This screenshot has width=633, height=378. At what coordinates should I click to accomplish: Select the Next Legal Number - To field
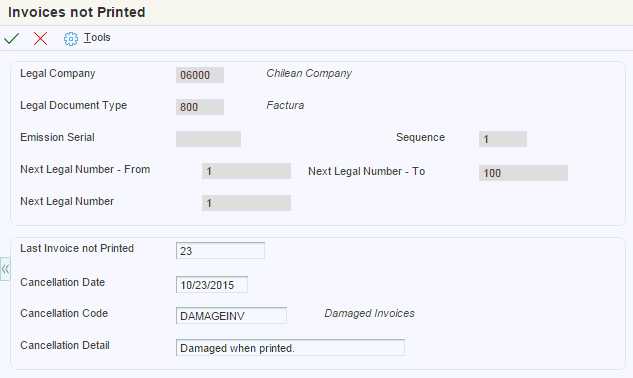[x=523, y=173]
